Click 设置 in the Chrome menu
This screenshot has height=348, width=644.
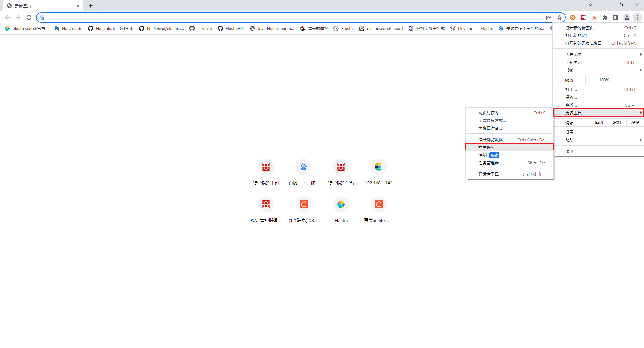pyautogui.click(x=569, y=132)
